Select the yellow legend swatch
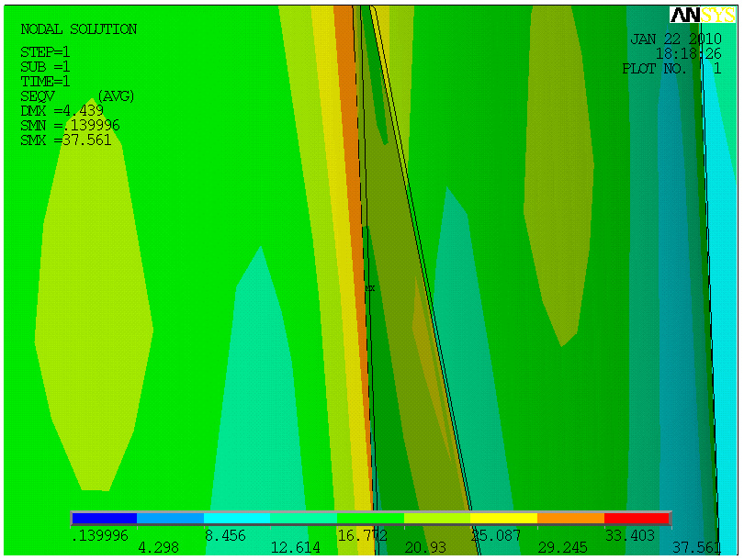 pos(504,519)
